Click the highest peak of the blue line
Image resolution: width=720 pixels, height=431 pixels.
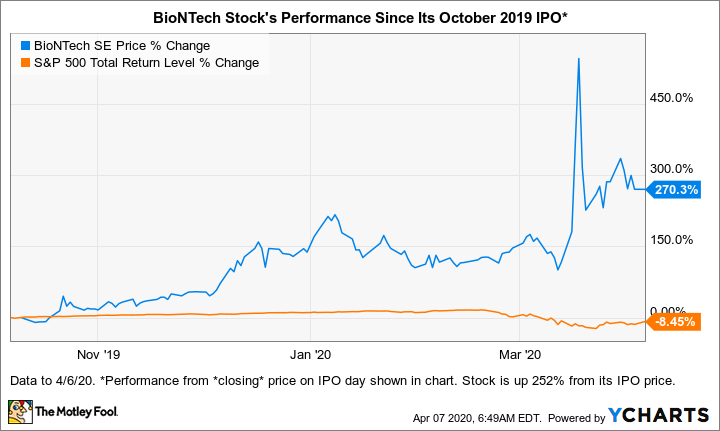pyautogui.click(x=579, y=59)
